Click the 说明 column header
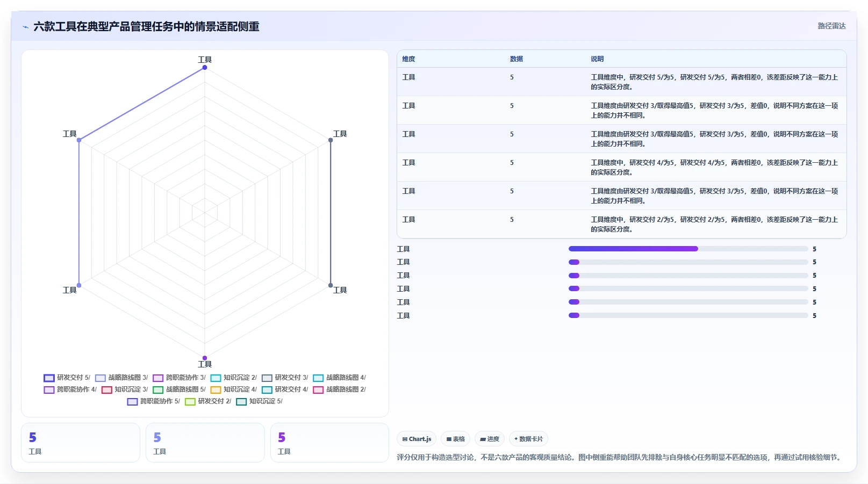The width and height of the screenshot is (868, 484). (x=597, y=59)
